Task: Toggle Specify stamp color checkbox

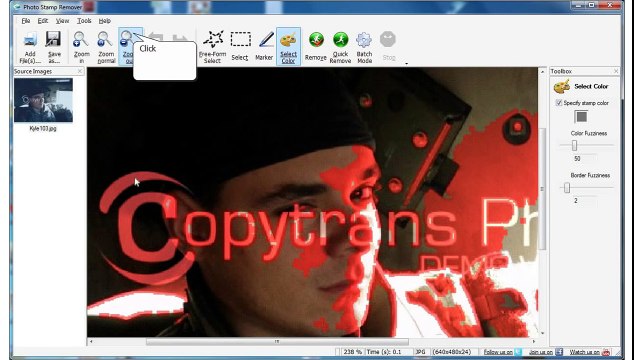Action: point(559,103)
